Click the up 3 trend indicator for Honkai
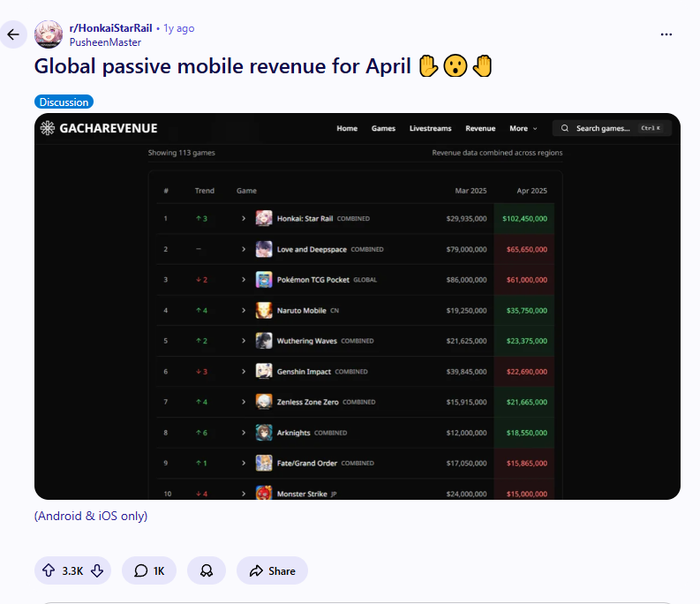 (201, 218)
